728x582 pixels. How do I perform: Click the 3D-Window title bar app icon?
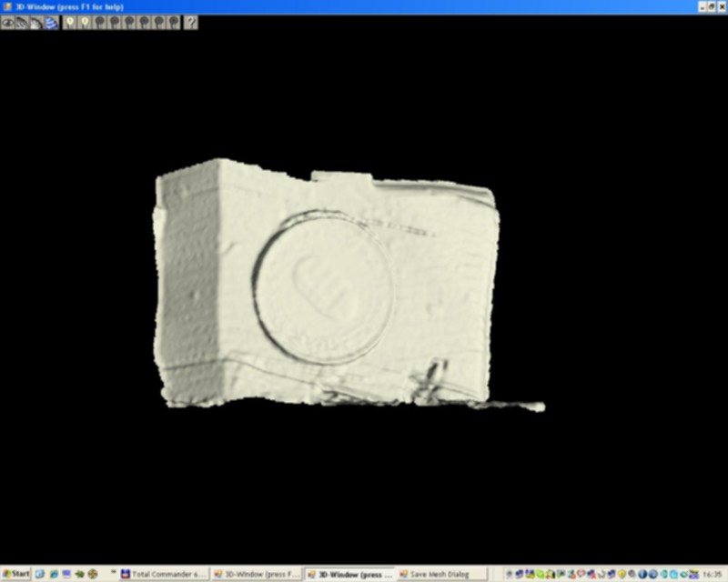point(6,6)
